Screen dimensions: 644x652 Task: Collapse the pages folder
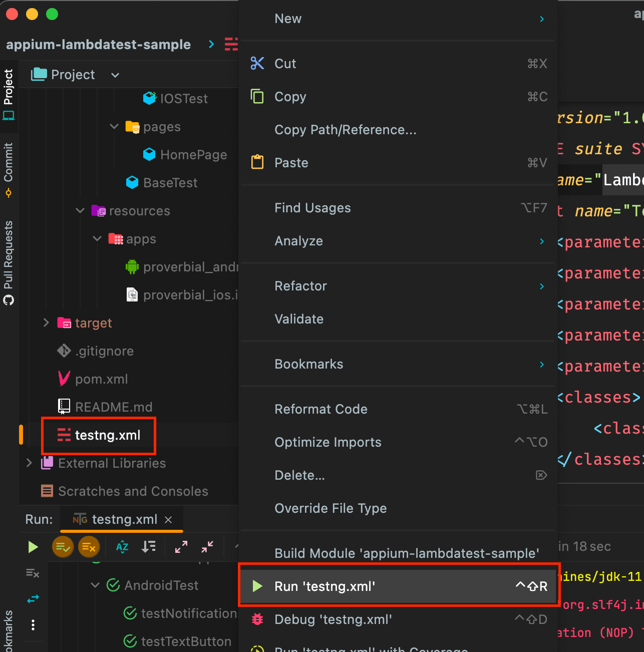coord(114,126)
